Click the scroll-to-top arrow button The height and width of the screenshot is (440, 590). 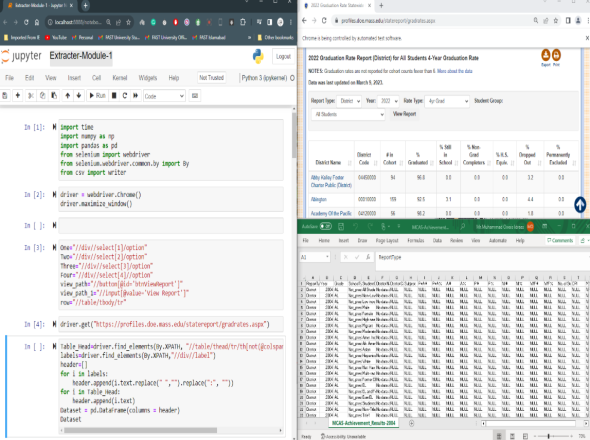click(x=580, y=204)
